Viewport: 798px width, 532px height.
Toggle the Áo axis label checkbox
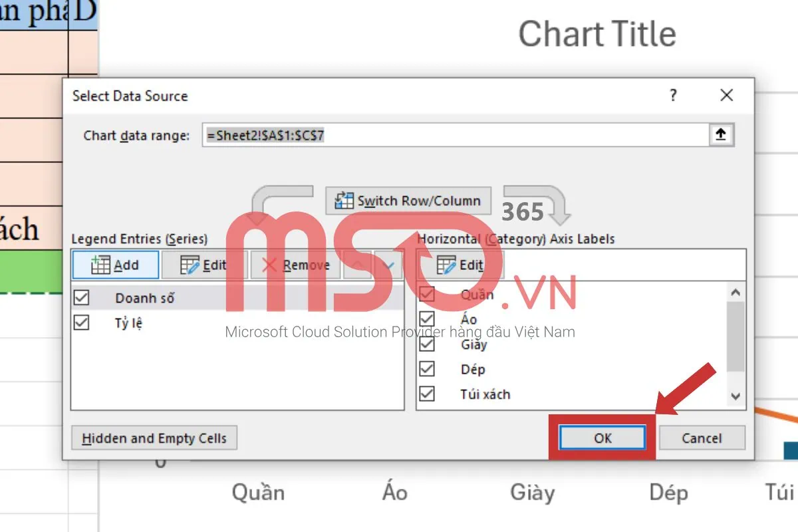pyautogui.click(x=426, y=319)
